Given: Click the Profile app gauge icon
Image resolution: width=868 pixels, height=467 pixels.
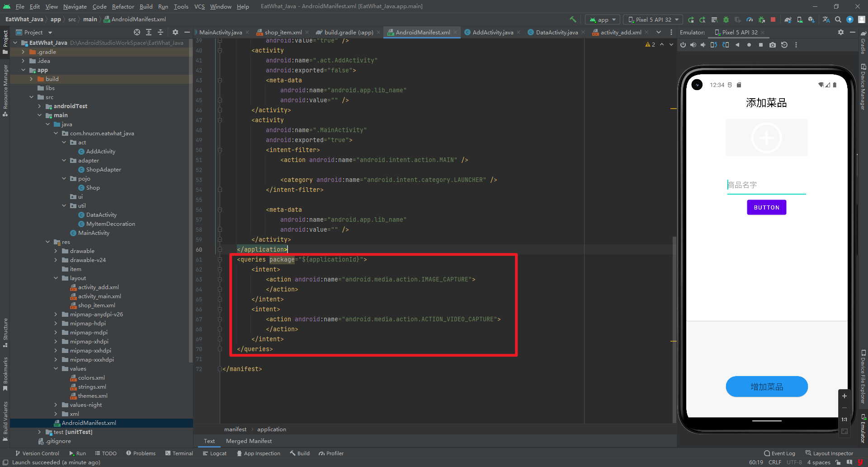Looking at the screenshot, I should pos(750,19).
